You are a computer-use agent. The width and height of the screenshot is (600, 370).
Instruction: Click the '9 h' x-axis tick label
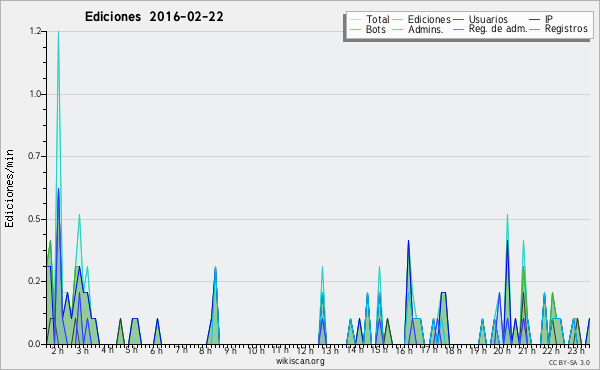pos(230,351)
